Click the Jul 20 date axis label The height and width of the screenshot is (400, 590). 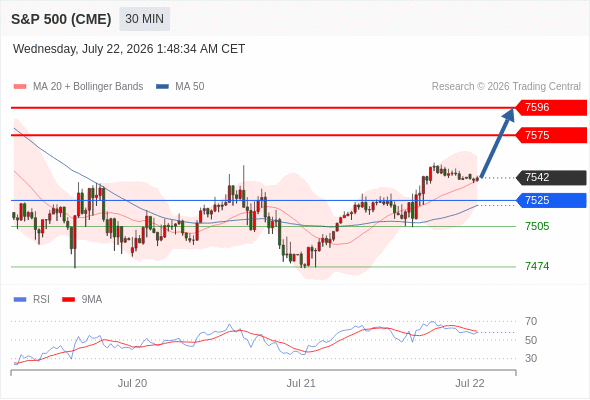[132, 383]
